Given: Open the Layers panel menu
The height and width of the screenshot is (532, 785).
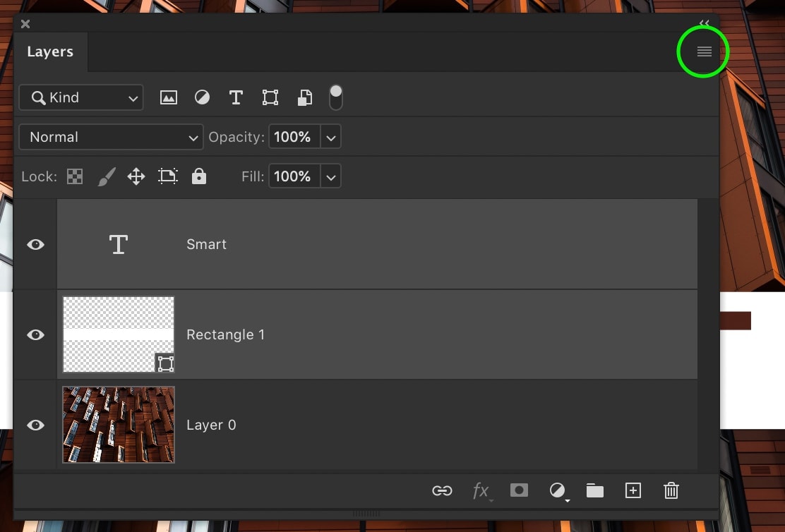Looking at the screenshot, I should [703, 52].
